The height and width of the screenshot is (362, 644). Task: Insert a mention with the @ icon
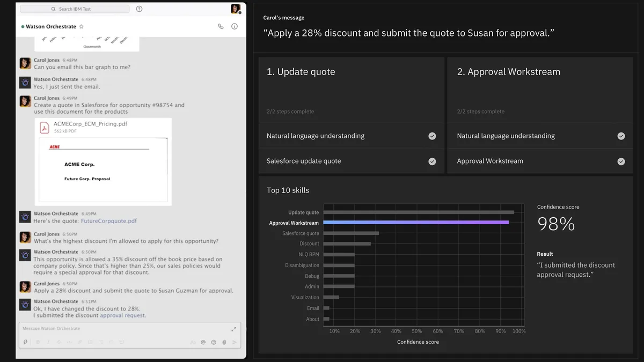(203, 342)
